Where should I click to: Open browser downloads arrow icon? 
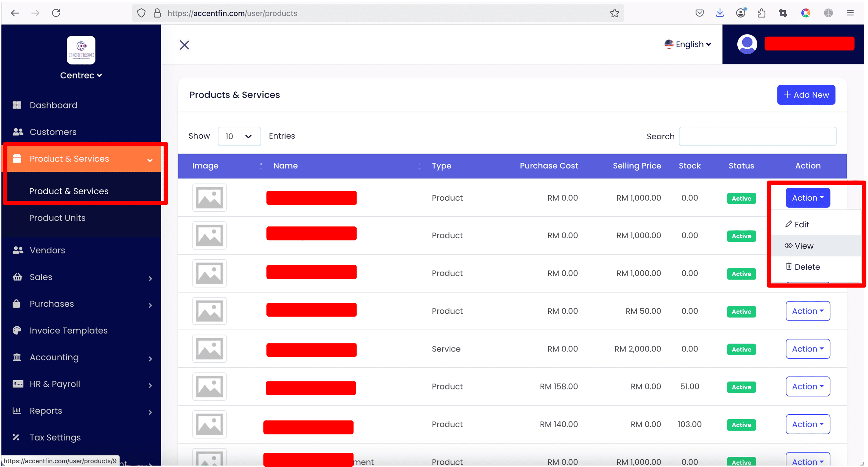(719, 13)
